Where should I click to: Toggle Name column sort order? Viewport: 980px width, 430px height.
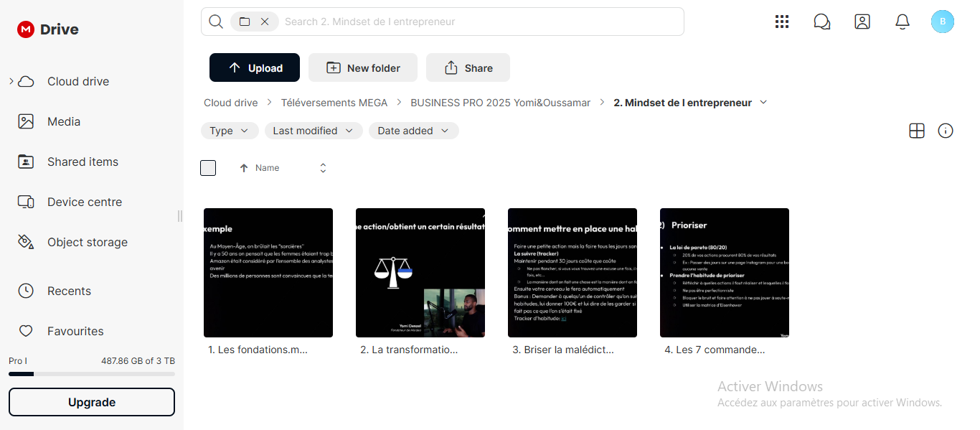[x=323, y=168]
